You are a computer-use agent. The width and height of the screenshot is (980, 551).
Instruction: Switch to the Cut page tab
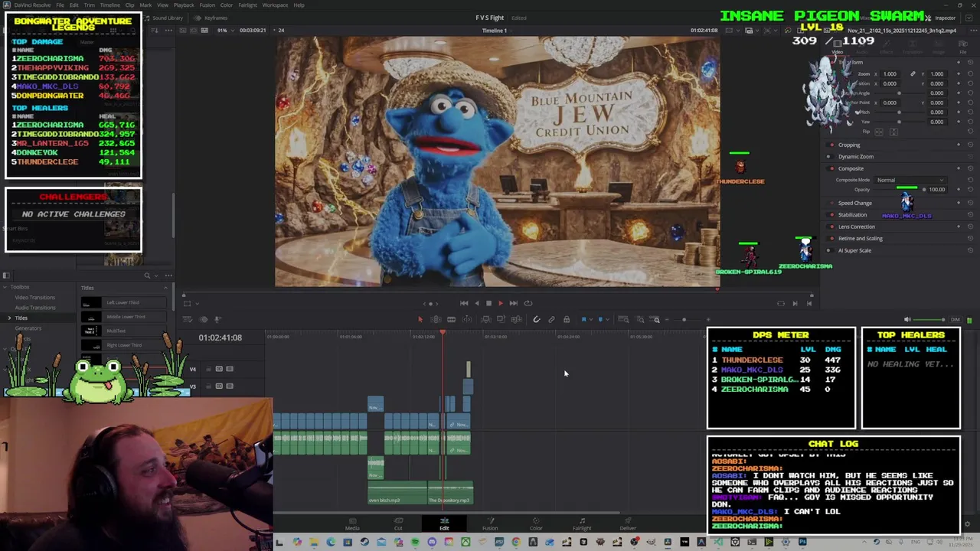tap(398, 523)
